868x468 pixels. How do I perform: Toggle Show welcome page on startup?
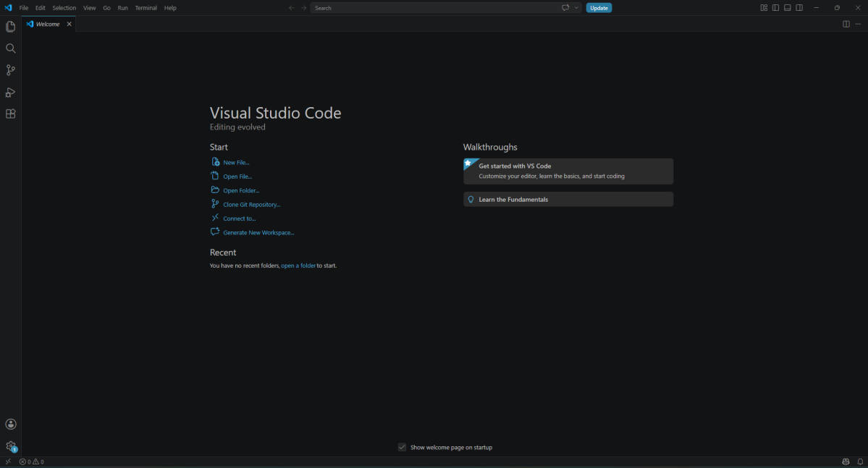click(x=402, y=447)
